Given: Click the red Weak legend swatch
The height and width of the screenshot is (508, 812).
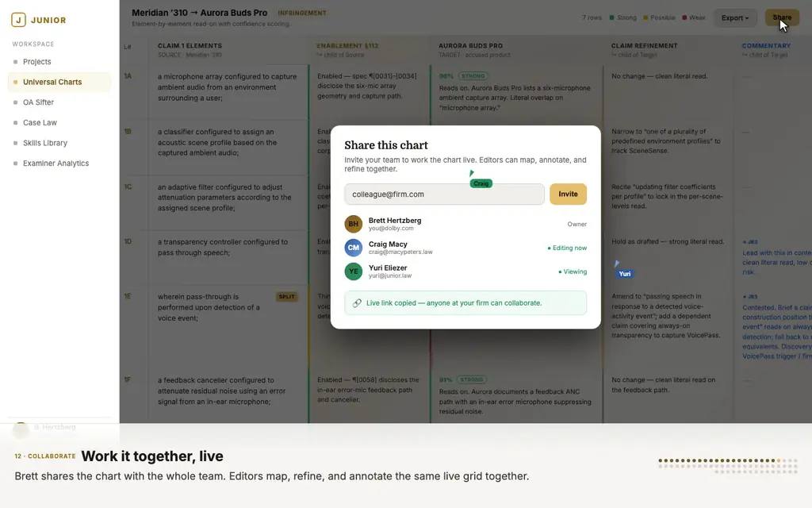Looking at the screenshot, I should [x=684, y=17].
